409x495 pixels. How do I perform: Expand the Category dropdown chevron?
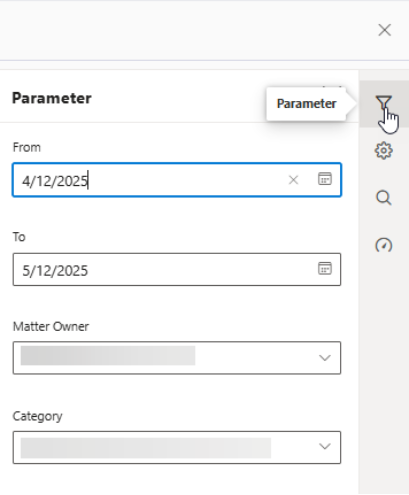(x=325, y=447)
